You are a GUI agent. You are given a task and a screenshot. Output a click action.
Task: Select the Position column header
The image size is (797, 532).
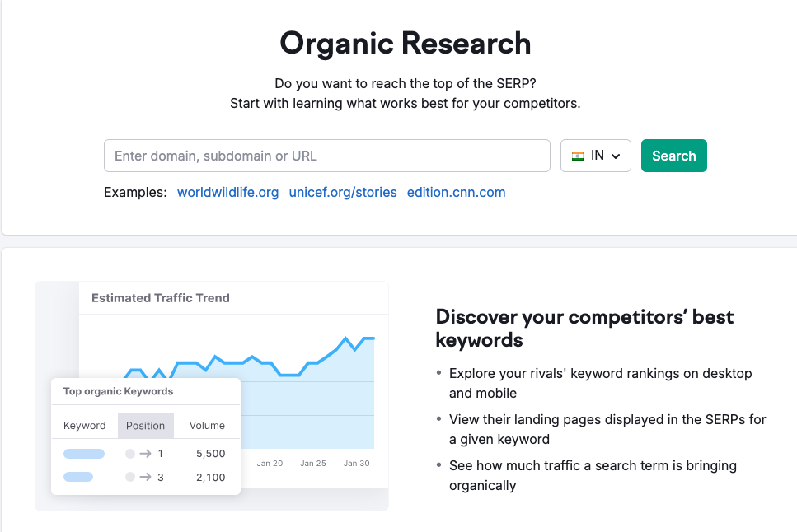pos(145,425)
